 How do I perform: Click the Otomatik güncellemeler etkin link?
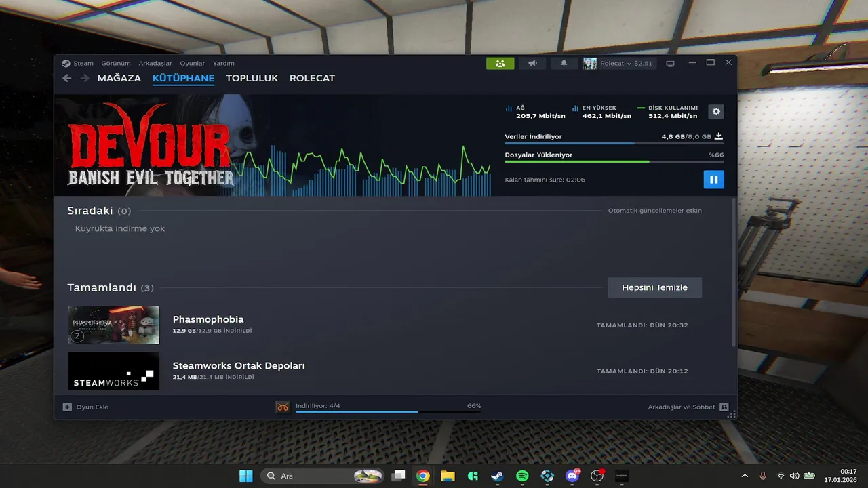click(655, 210)
